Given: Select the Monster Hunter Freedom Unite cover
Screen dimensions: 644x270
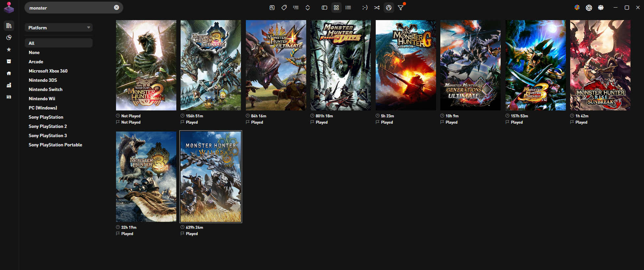Looking at the screenshot, I should (340, 65).
